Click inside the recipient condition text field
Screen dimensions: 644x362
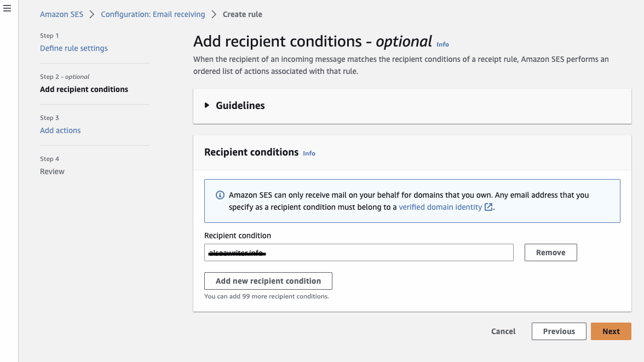click(359, 252)
